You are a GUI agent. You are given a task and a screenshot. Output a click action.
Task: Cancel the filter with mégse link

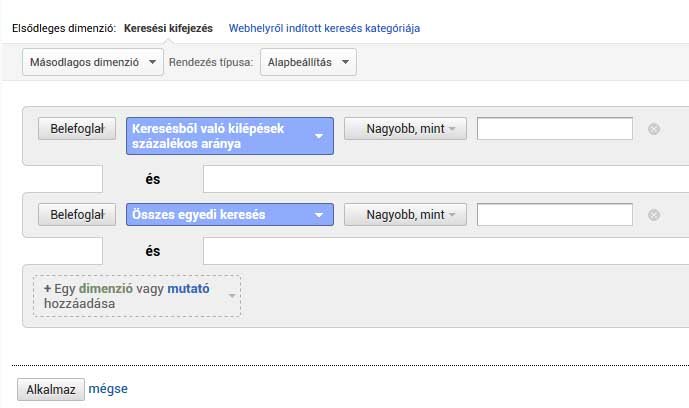[108, 389]
